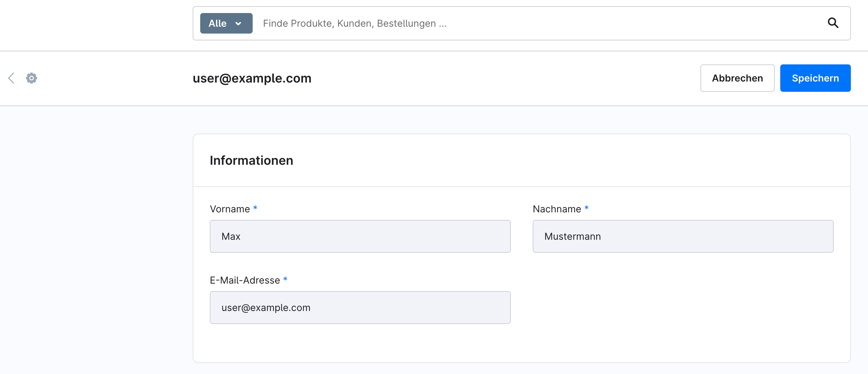Image resolution: width=868 pixels, height=374 pixels.
Task: Click the back arrow icon
Action: 11,78
